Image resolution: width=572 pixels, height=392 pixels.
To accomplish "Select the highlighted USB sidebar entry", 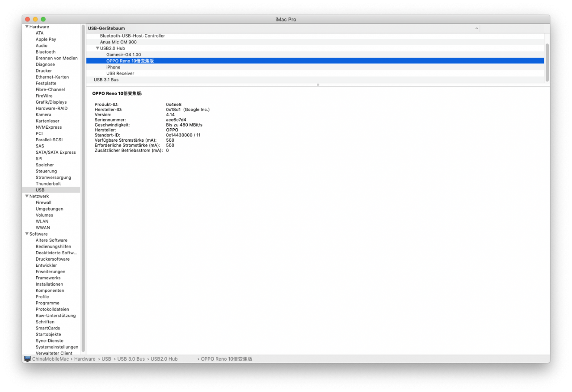I will pos(51,190).
